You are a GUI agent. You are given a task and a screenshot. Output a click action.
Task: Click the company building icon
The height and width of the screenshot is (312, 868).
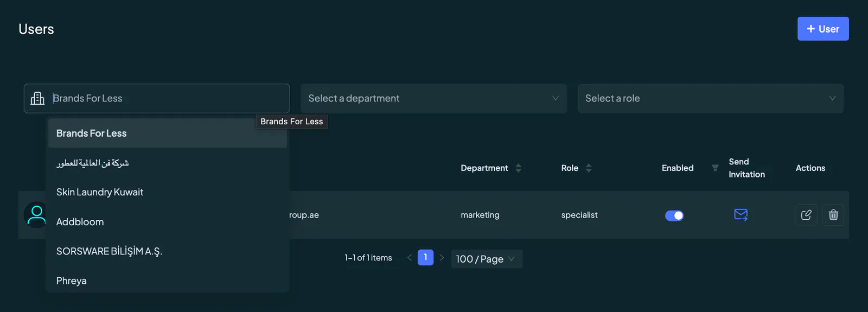click(x=37, y=98)
